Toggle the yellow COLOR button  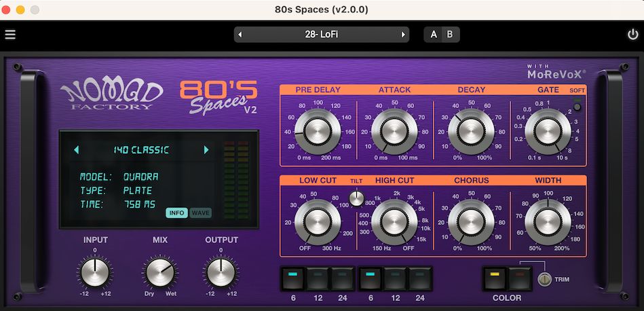tap(495, 278)
